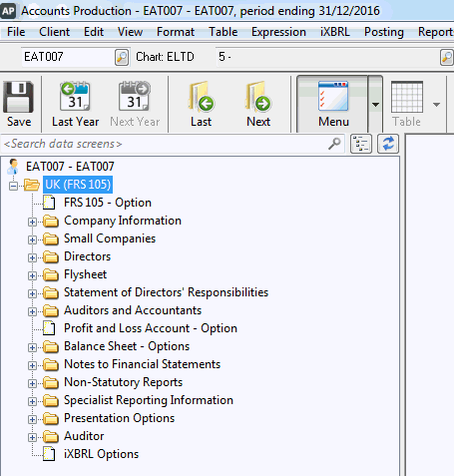Click the search magnifier in data screens box
The height and width of the screenshot is (476, 454).
(x=334, y=144)
